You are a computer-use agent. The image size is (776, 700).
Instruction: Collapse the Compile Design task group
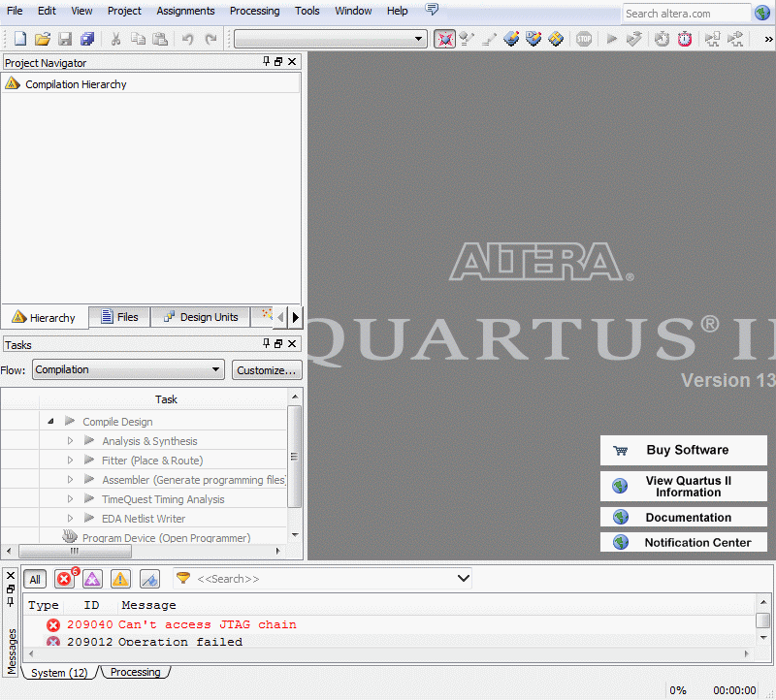[x=50, y=422]
